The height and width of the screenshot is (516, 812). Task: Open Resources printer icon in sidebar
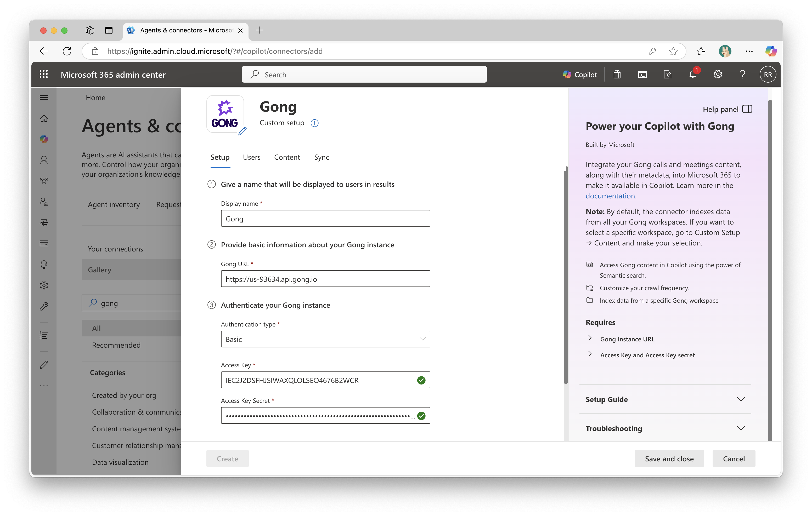point(44,223)
